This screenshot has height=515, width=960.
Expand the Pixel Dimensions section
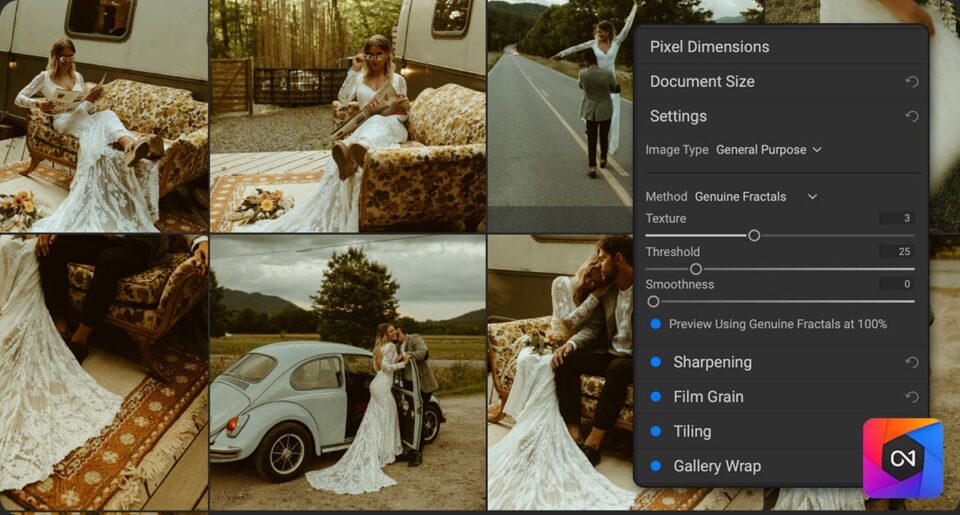pyautogui.click(x=709, y=47)
